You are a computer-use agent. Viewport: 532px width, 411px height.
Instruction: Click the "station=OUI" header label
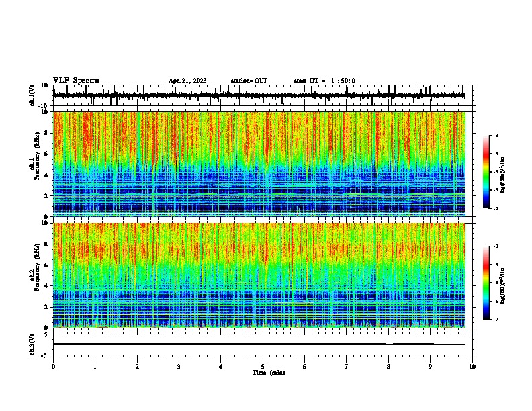[249, 81]
